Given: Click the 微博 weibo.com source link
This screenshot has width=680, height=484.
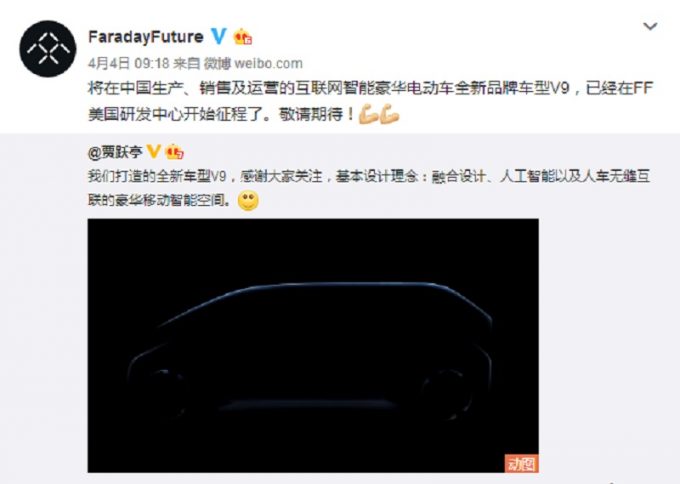Looking at the screenshot, I should click(253, 63).
